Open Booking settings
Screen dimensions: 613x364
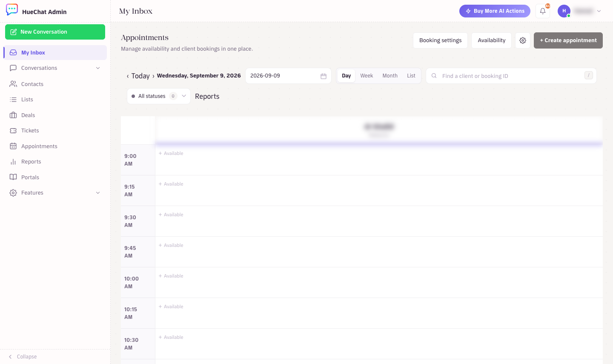pos(440,40)
